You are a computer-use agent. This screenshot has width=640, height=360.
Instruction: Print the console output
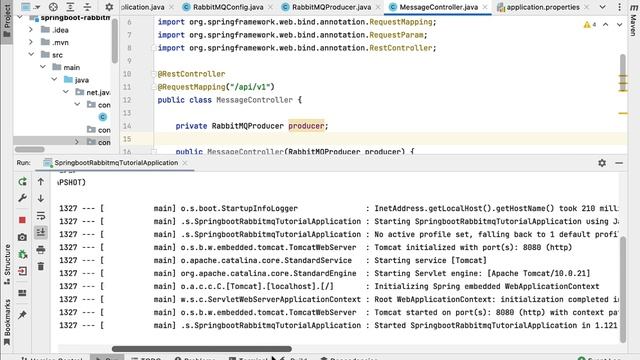coord(41,249)
